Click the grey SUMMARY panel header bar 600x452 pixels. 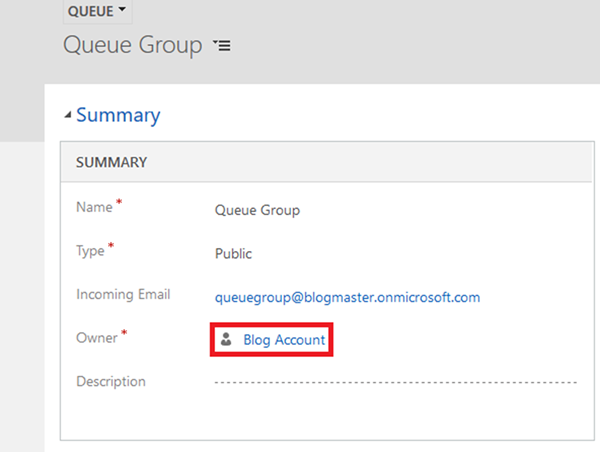329,162
